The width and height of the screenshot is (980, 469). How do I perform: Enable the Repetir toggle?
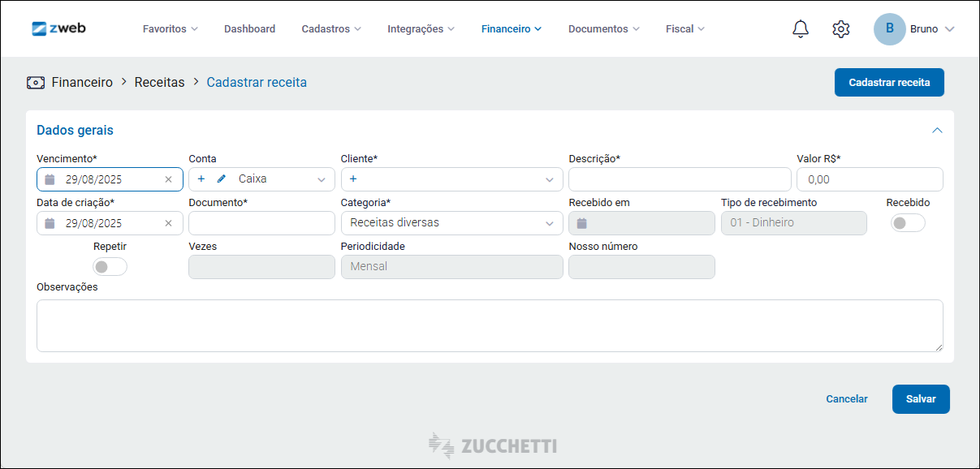point(110,267)
